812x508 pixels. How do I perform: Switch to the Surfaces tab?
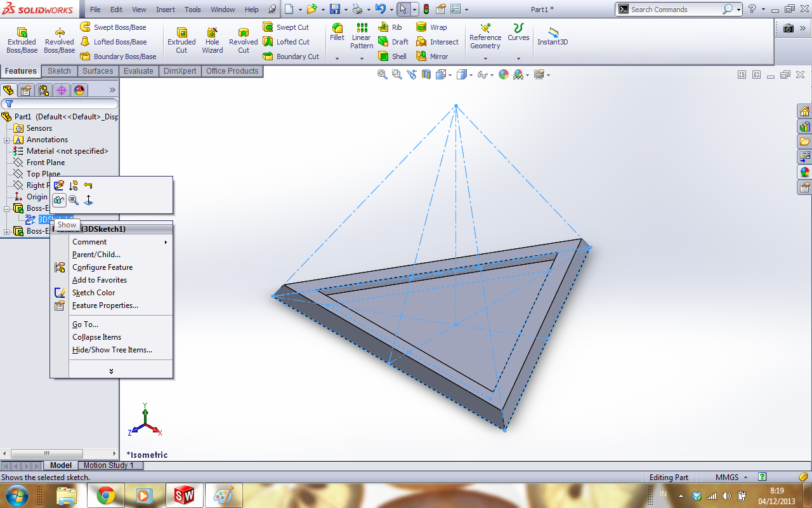(98, 71)
